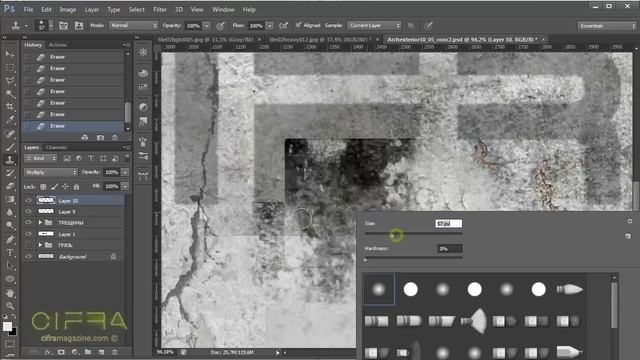Select the Healing Brush tool
Screen dimensions: 640x360
10,133
